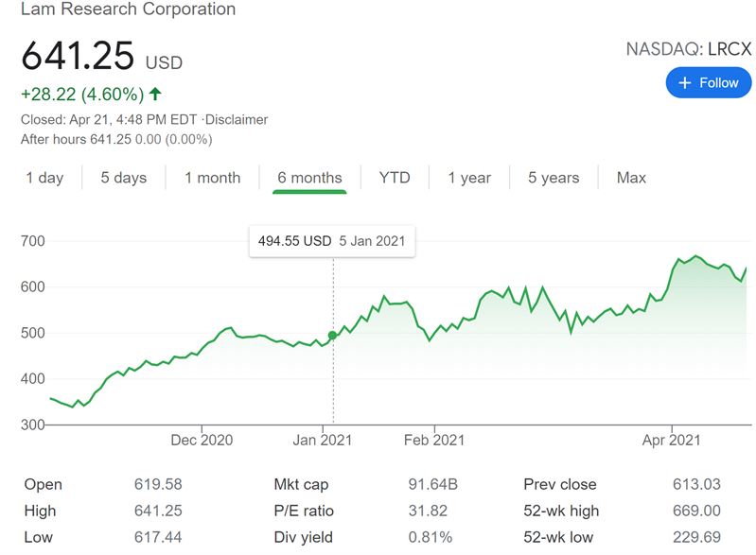
Task: Show the 5 years chart
Action: tap(554, 178)
